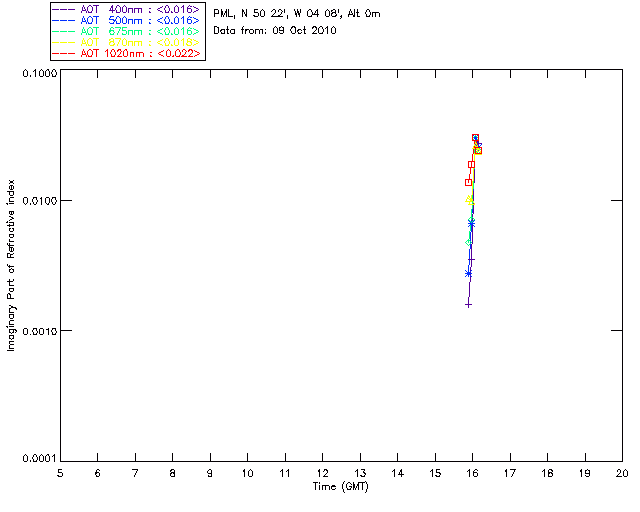The width and height of the screenshot is (640, 512).
Task: Click the green diamond data marker
Action: tap(468, 242)
